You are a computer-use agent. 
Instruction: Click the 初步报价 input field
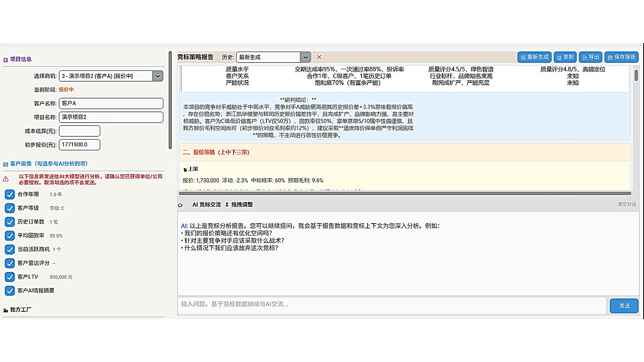(80, 145)
